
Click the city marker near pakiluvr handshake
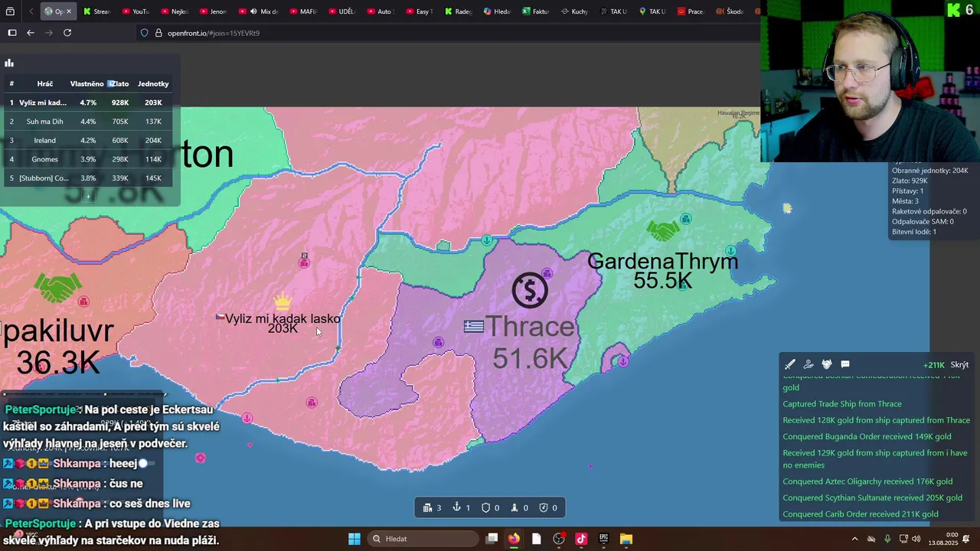pos(83,302)
